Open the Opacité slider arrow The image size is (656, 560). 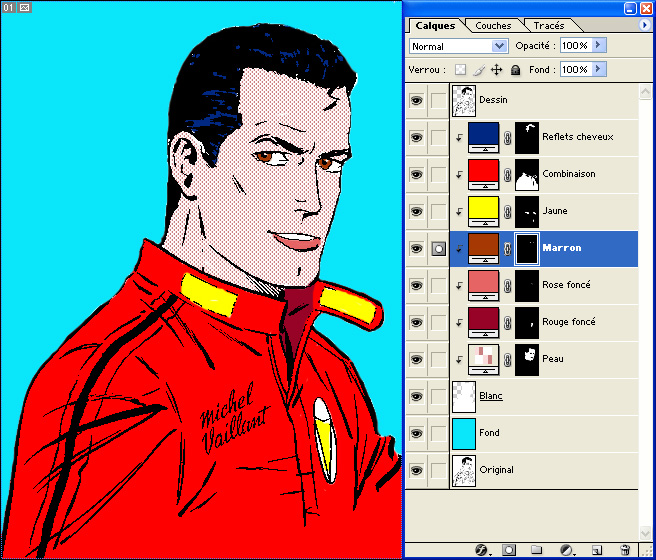point(598,45)
